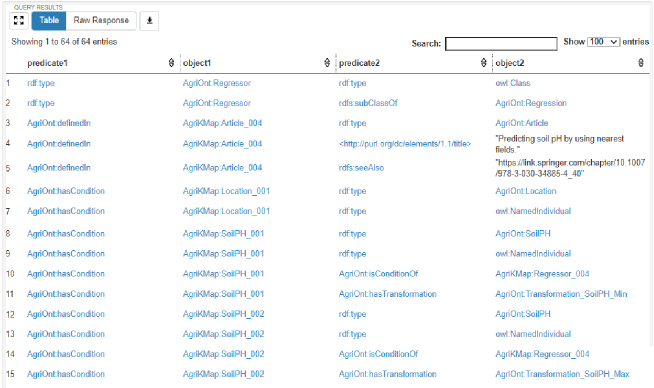Viewport: 654px width, 388px height.
Task: Open AgriOnt:Regression link in row 2
Action: coord(531,103)
